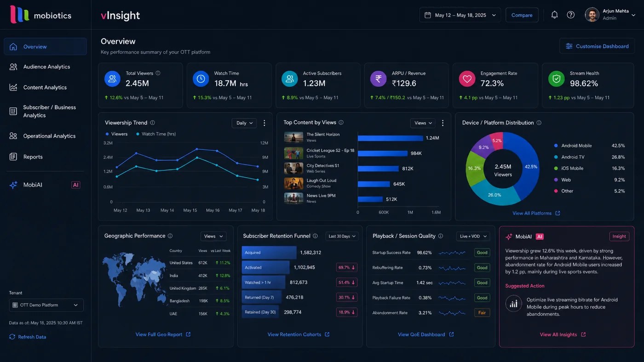Click the mobiotics logo
Image resolution: width=644 pixels, height=362 pixels.
(40, 15)
